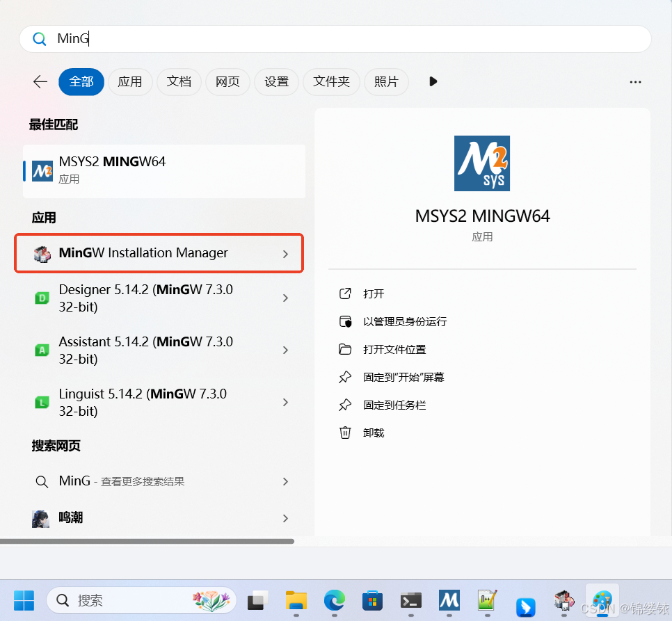Open Microsoft Store from the taskbar
The image size is (672, 621).
372,600
